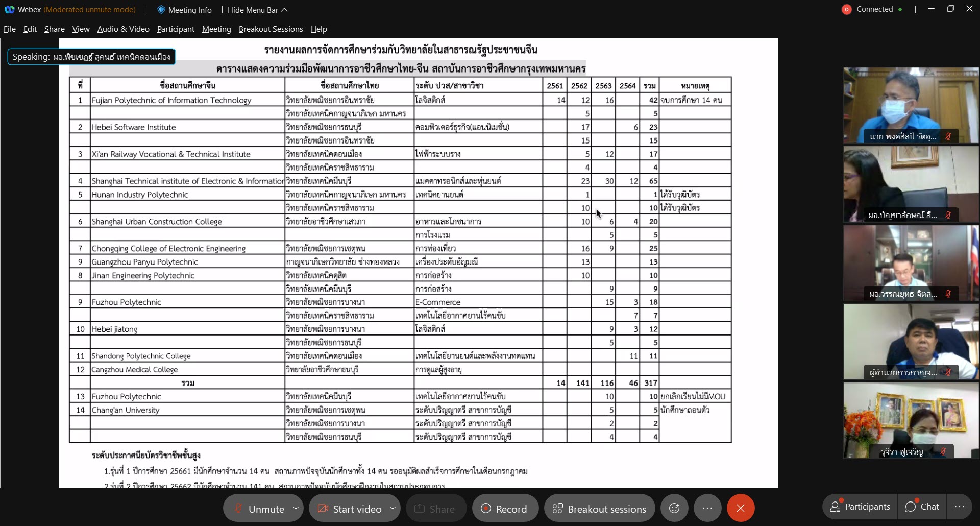Open the Participants panel

click(860, 507)
